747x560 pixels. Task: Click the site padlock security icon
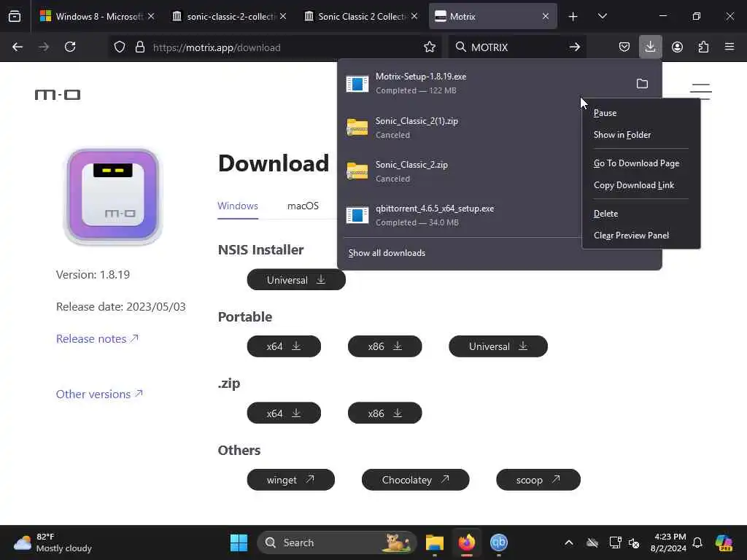(139, 47)
